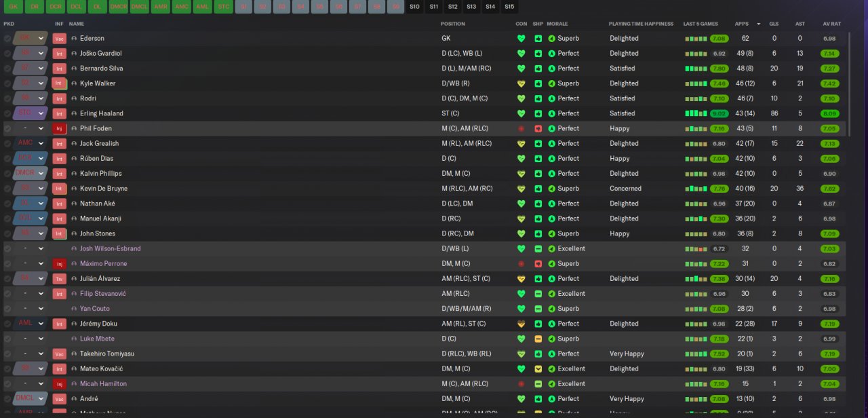The width and height of the screenshot is (868, 418).
Task: Click Micah Hamilton's Inj injury badge
Action: click(60, 383)
